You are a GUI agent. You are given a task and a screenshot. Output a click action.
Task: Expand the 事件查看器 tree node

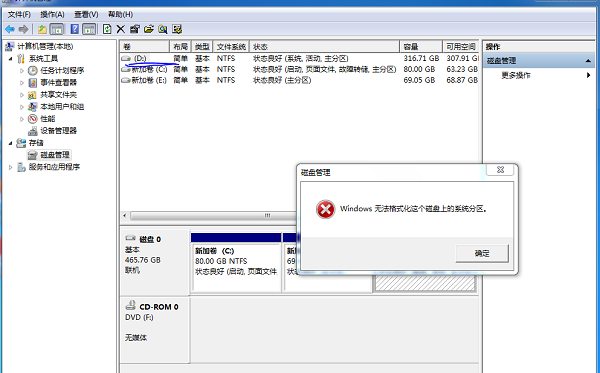[x=22, y=83]
